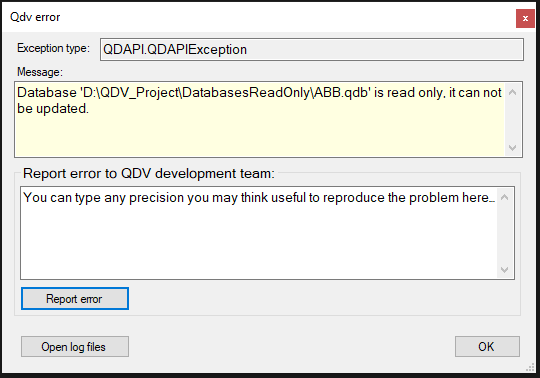
Task: Open log files
Action: tap(75, 347)
